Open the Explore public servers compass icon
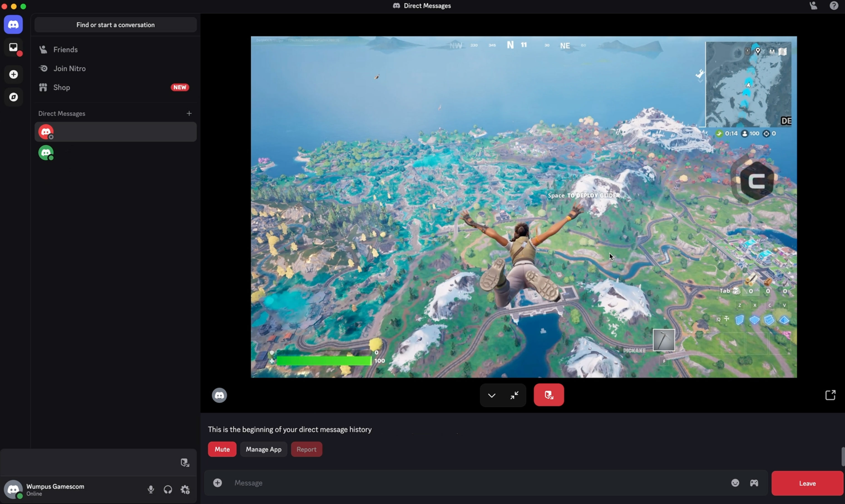845x504 pixels. pyautogui.click(x=13, y=97)
